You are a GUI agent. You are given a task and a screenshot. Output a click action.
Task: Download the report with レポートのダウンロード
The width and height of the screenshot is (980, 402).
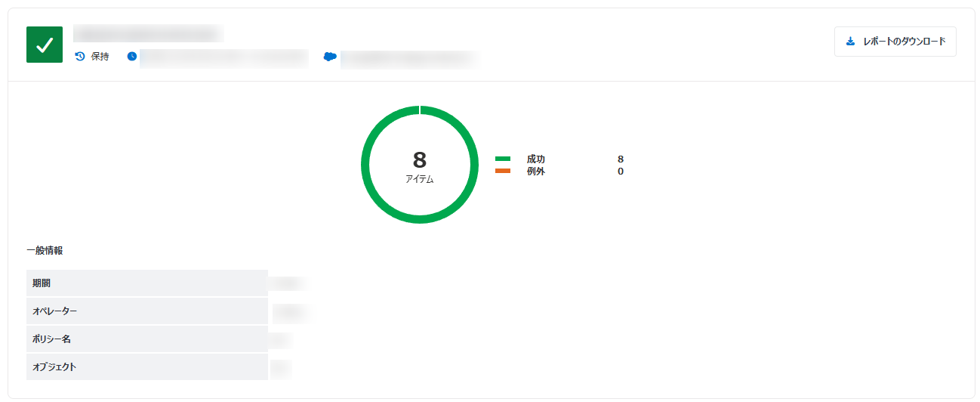pos(895,42)
